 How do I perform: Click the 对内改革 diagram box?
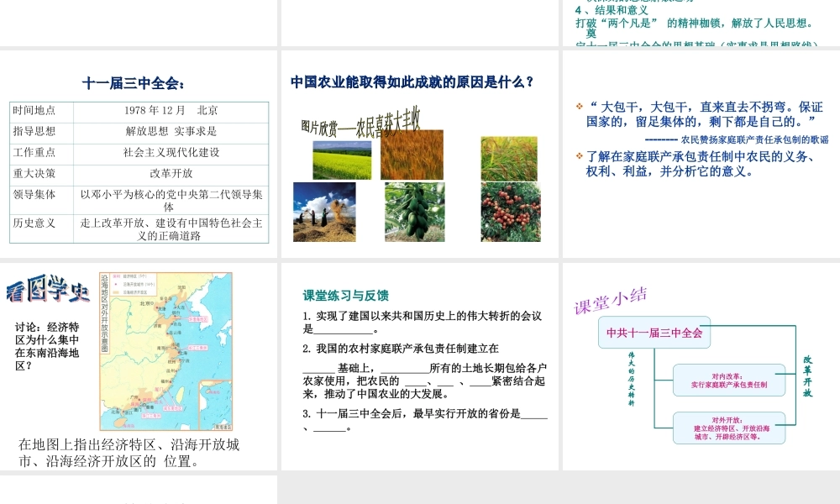coord(728,381)
